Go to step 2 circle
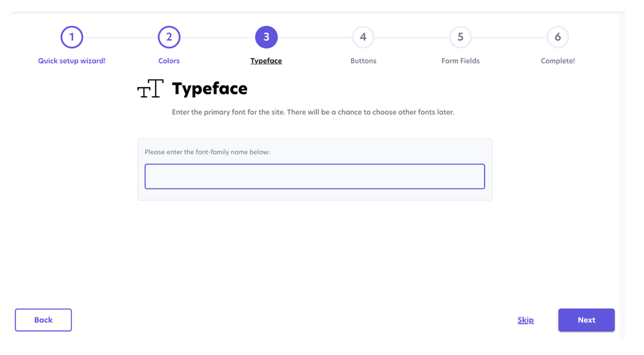The image size is (644, 355). pyautogui.click(x=169, y=37)
